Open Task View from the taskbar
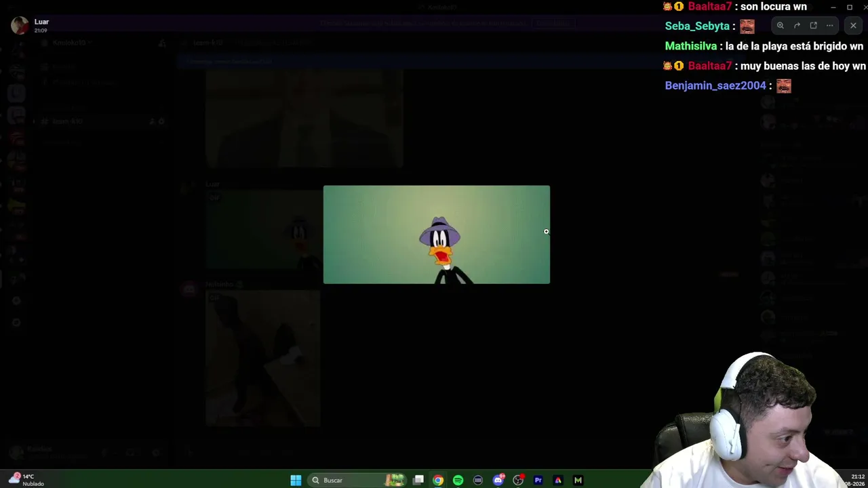Screen dimensions: 868x488 coord(418,480)
